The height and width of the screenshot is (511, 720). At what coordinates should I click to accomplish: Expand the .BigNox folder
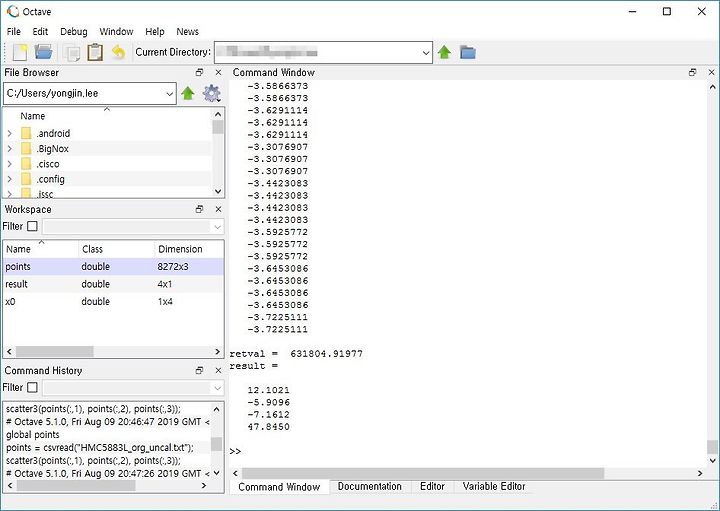coord(10,149)
